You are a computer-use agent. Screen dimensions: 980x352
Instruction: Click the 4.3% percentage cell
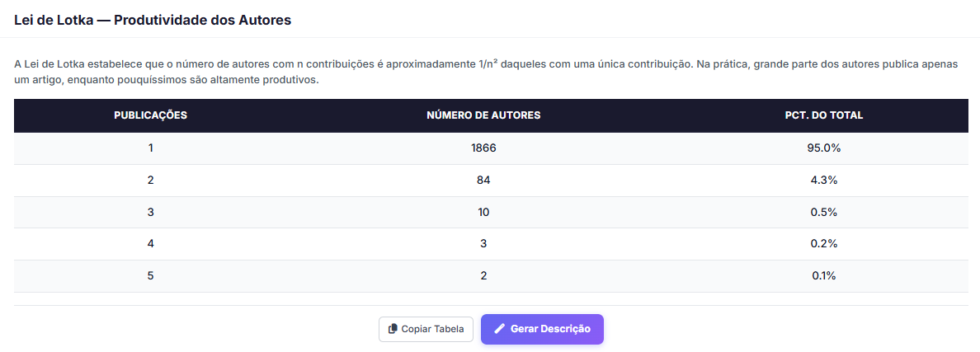click(823, 180)
